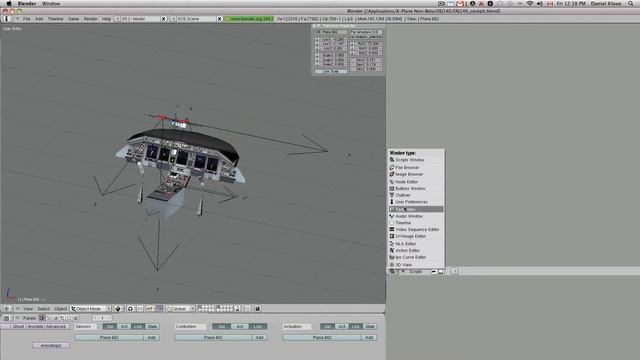Screen dimensions: 640x360
Task: Toggle the Advanced button in the Logic panel
Action: click(x=56, y=327)
